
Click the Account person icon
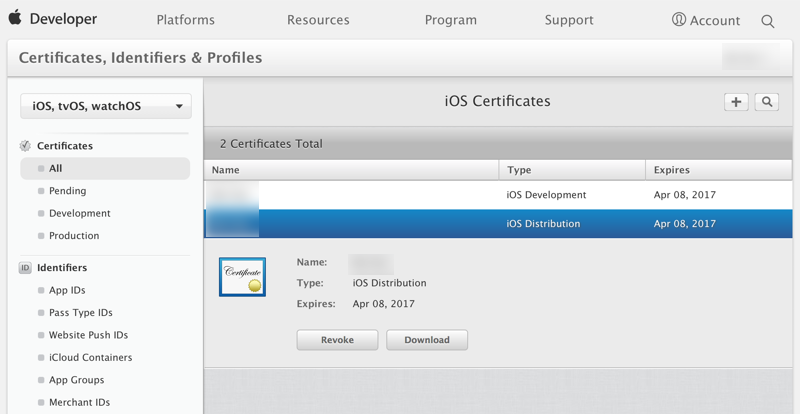pyautogui.click(x=679, y=20)
